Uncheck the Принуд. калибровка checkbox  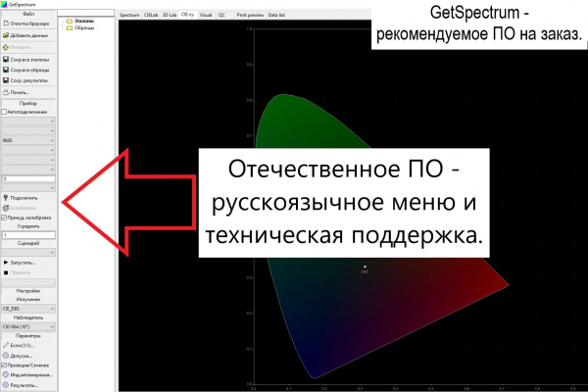pyautogui.click(x=4, y=218)
